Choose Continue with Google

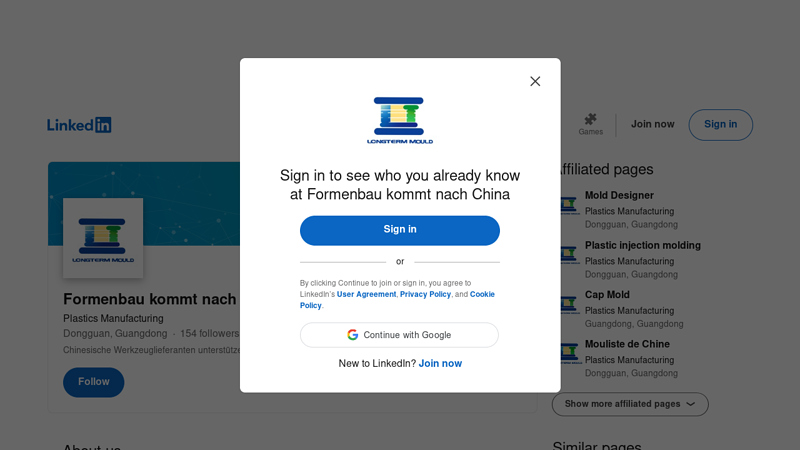(x=399, y=335)
